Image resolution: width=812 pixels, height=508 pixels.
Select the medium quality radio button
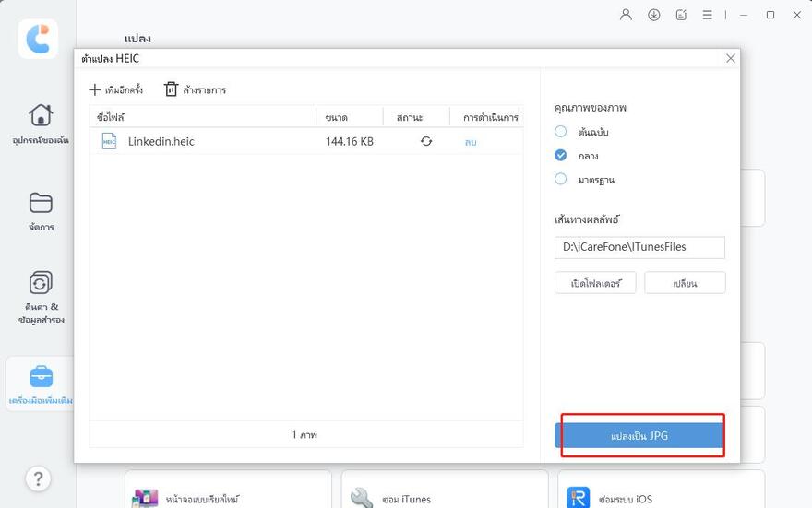pyautogui.click(x=561, y=156)
